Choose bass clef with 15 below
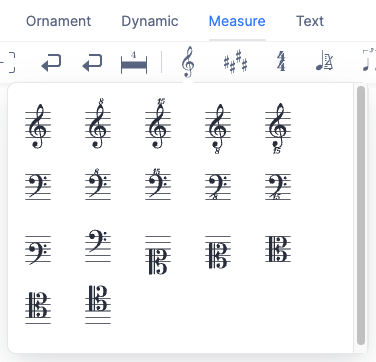The width and height of the screenshot is (376, 362). click(278, 186)
